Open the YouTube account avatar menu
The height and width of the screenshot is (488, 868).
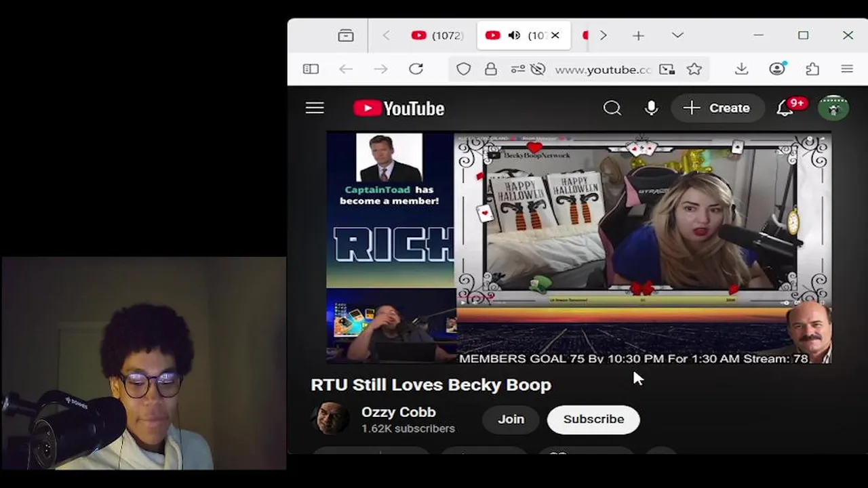833,108
